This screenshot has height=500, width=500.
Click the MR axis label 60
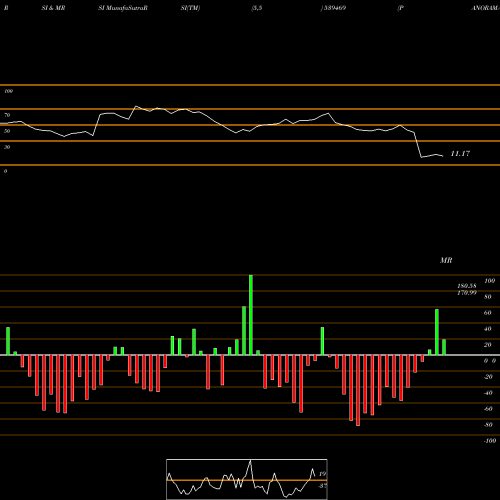(x=488, y=313)
